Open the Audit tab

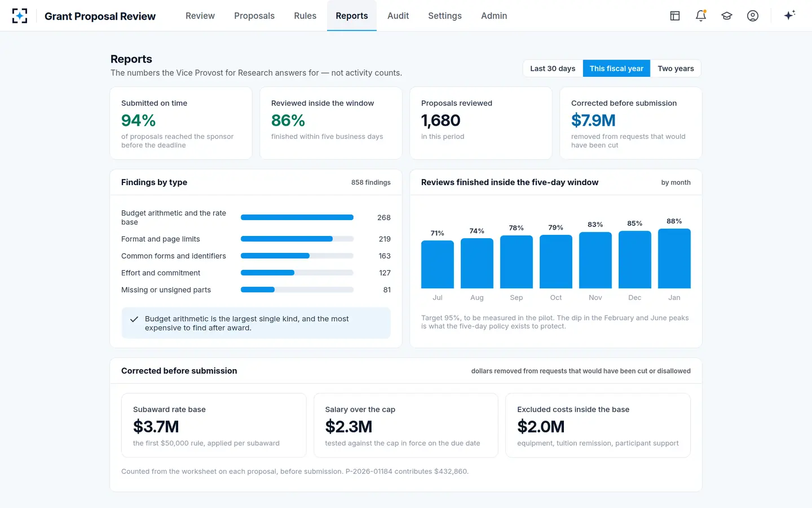point(398,16)
